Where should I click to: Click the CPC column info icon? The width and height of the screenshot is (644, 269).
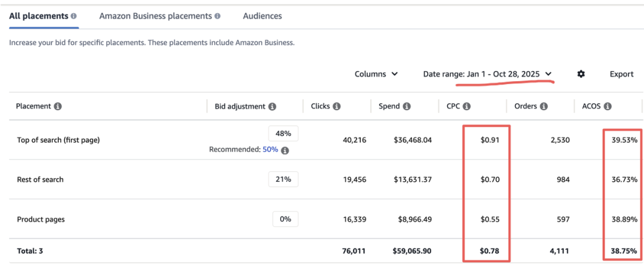tap(467, 106)
